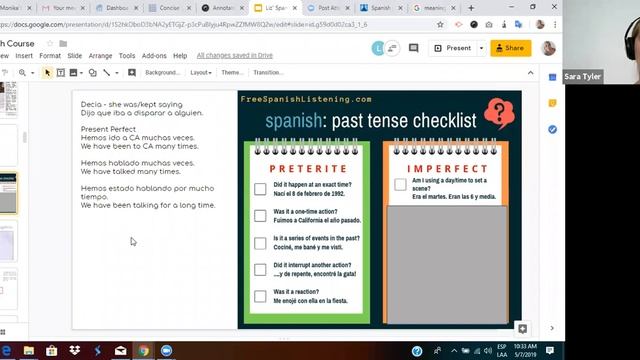
Task: Open Transition panel button
Action: click(268, 73)
